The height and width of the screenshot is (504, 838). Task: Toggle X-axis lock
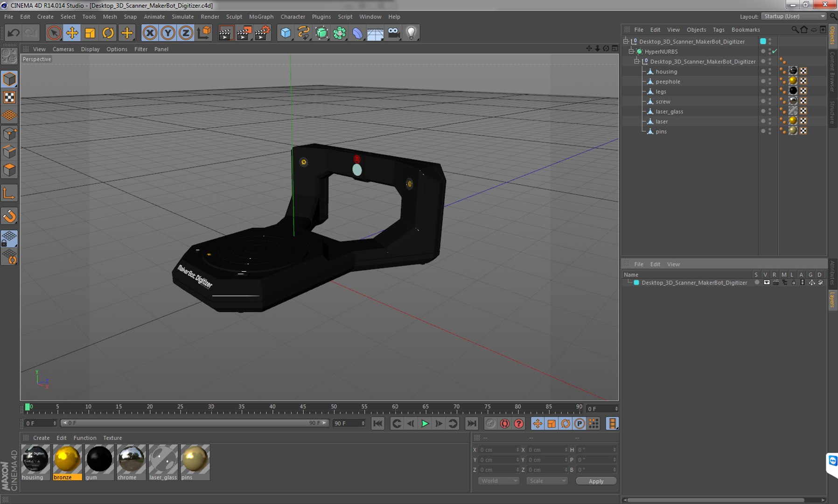(x=150, y=33)
